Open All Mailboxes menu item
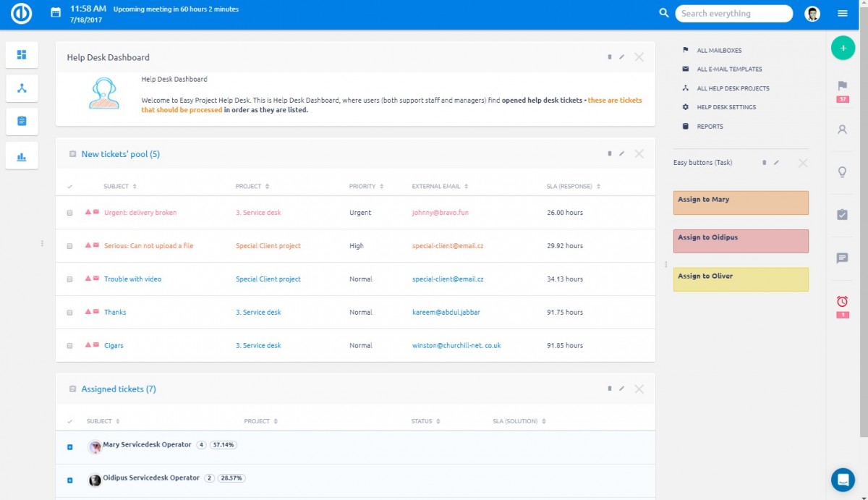868x500 pixels. (x=718, y=51)
